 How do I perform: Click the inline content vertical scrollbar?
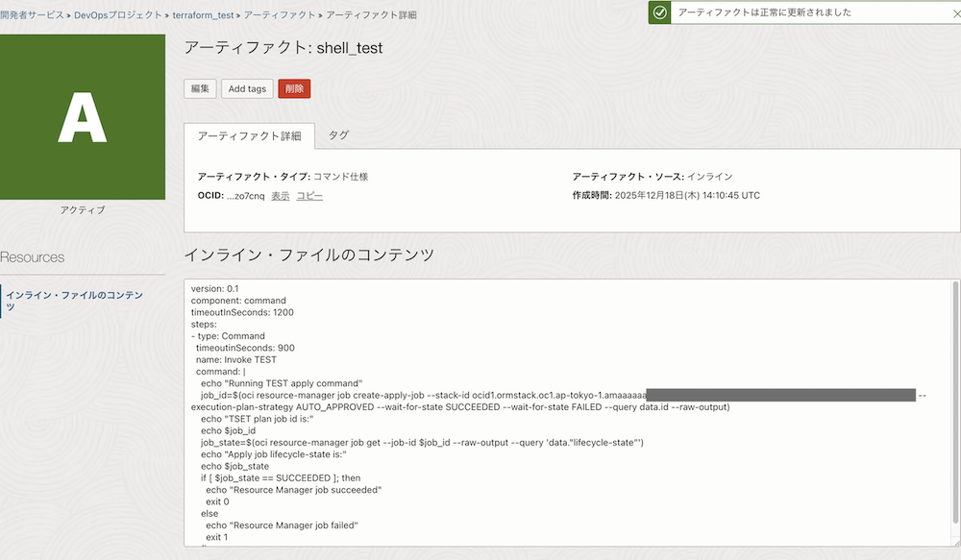(x=954, y=384)
